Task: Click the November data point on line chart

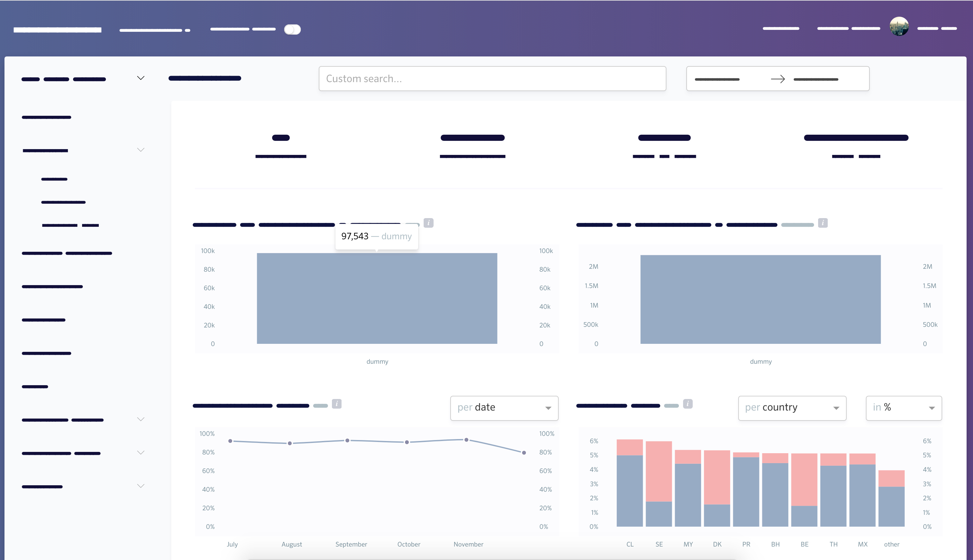Action: (466, 440)
